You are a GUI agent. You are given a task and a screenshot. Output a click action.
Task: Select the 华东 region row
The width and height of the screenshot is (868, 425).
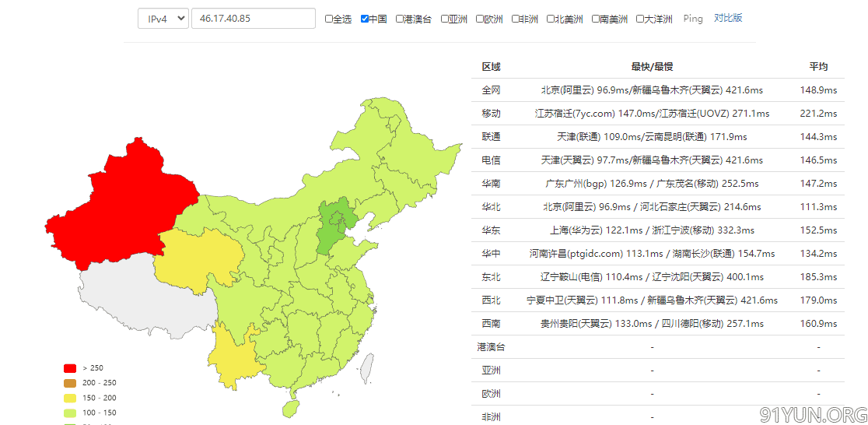[491, 230]
